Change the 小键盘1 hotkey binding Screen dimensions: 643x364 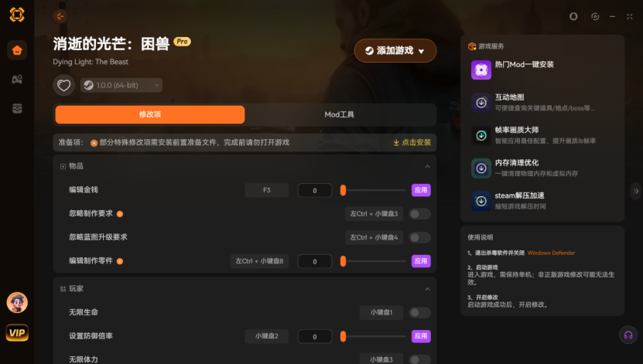point(381,312)
